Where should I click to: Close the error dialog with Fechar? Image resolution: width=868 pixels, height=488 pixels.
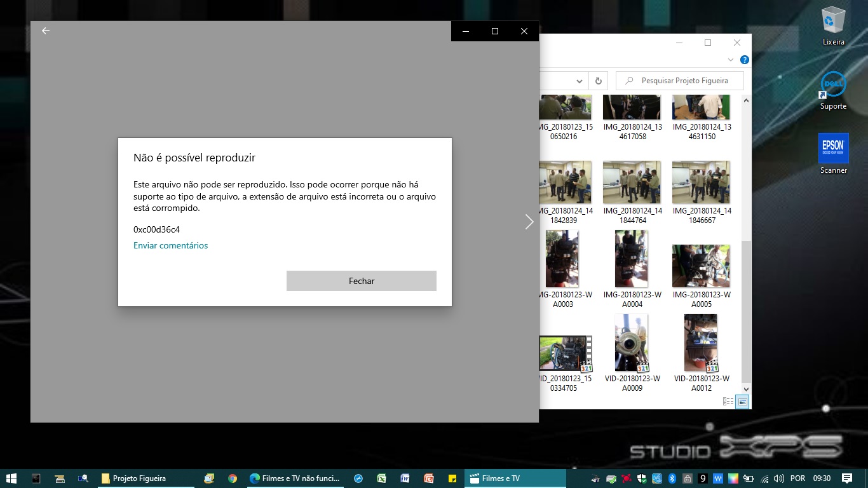(361, 281)
